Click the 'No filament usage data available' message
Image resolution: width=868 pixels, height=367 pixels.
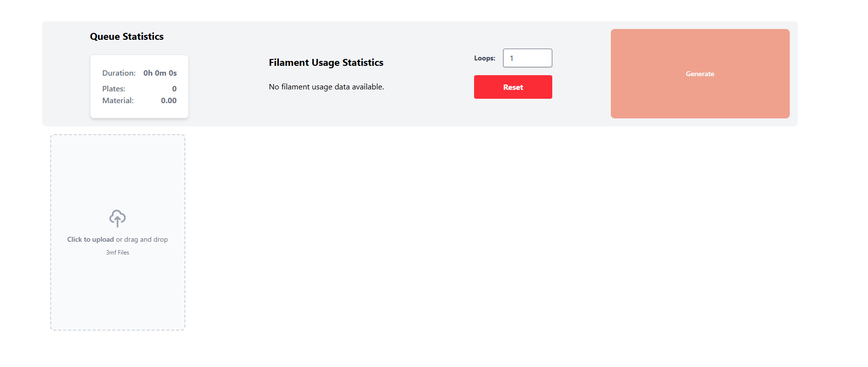(327, 86)
